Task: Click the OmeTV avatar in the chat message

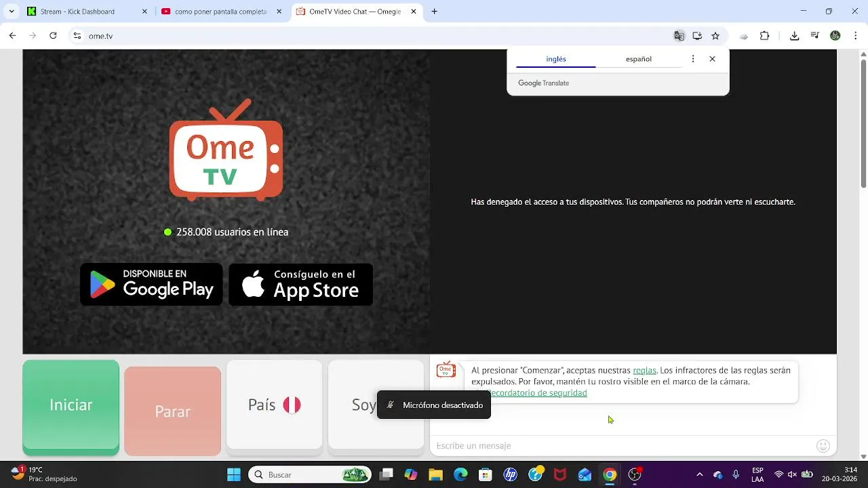Action: [446, 369]
